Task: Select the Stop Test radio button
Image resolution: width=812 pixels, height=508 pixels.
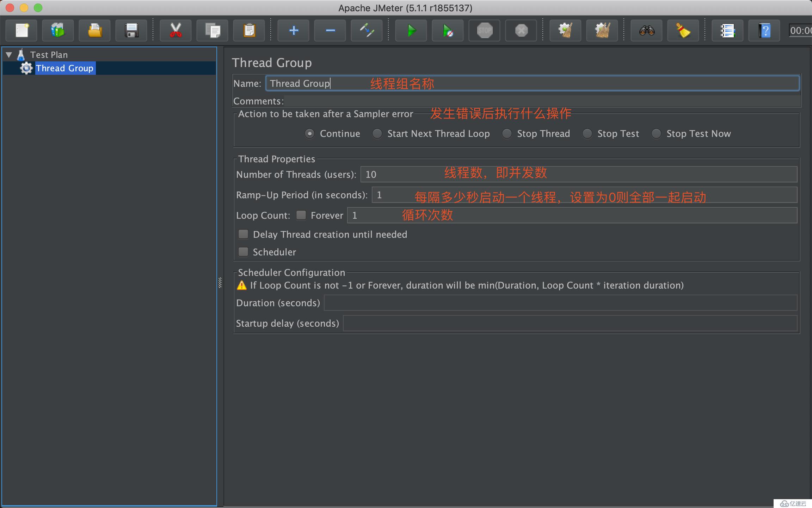Action: 587,134
